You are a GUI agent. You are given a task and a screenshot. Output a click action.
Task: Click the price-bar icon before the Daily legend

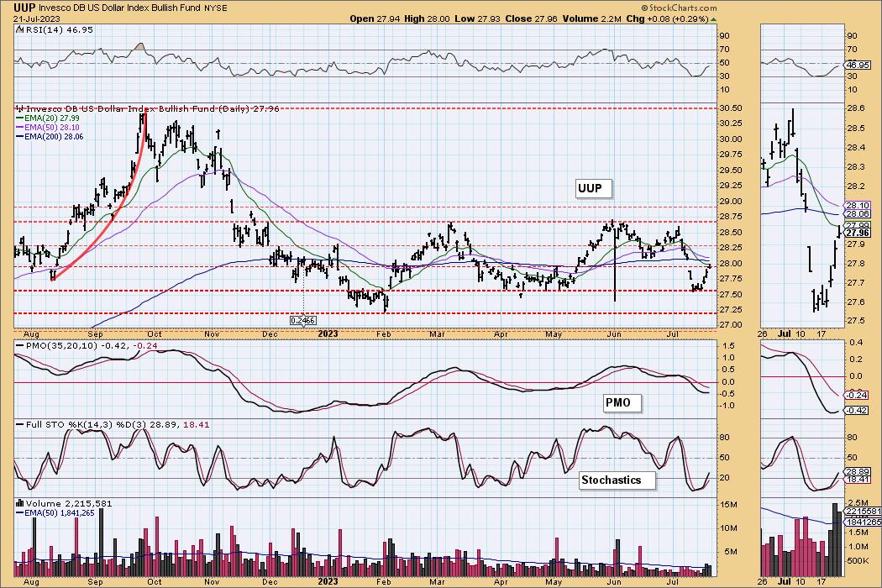(19, 108)
